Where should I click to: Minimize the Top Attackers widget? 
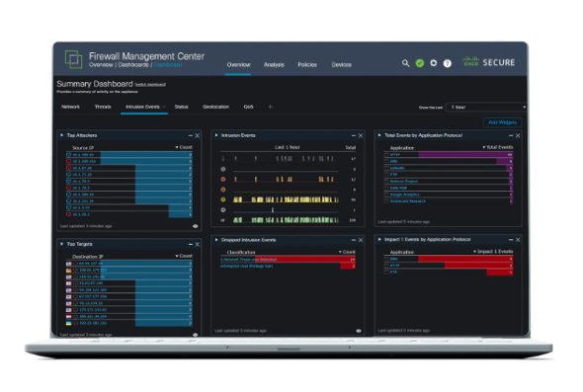point(191,135)
